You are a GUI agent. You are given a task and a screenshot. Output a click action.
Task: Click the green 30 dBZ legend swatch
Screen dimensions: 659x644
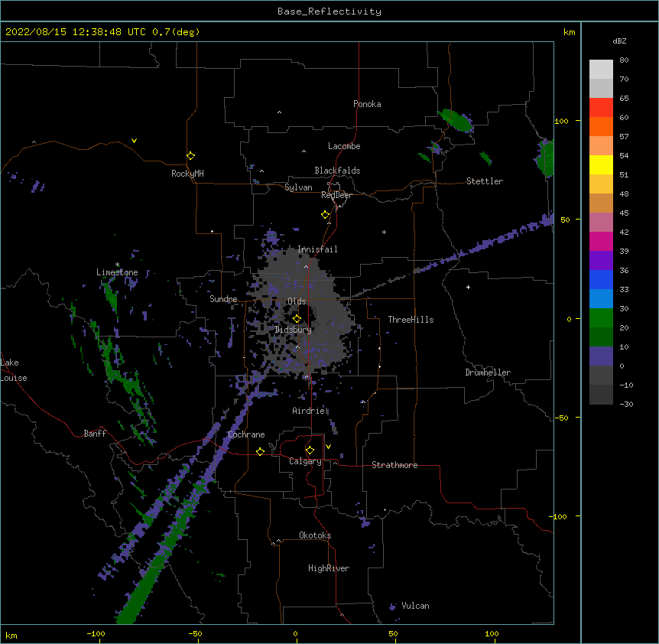pyautogui.click(x=601, y=318)
